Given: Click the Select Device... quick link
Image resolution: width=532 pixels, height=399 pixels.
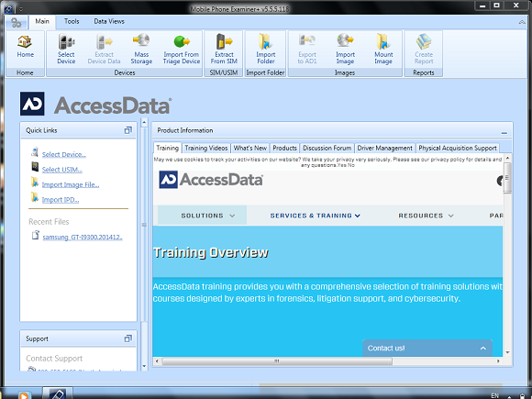Looking at the screenshot, I should click(x=64, y=154).
